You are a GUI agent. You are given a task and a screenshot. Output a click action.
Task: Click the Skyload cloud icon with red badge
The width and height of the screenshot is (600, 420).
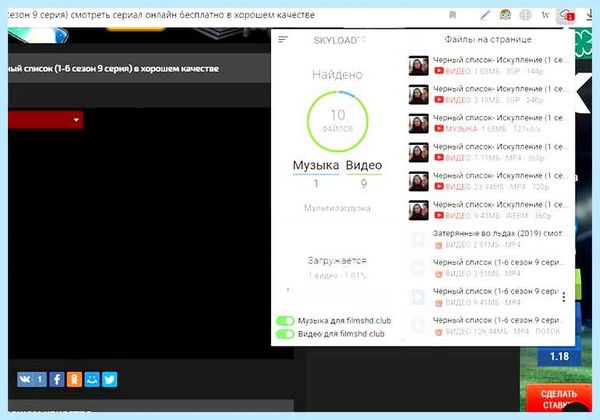pyautogui.click(x=566, y=15)
